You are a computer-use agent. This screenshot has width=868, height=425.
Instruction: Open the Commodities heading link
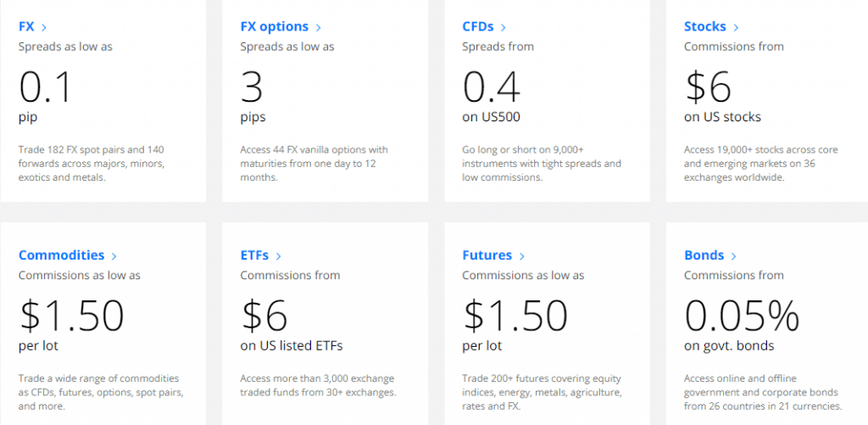click(x=61, y=254)
